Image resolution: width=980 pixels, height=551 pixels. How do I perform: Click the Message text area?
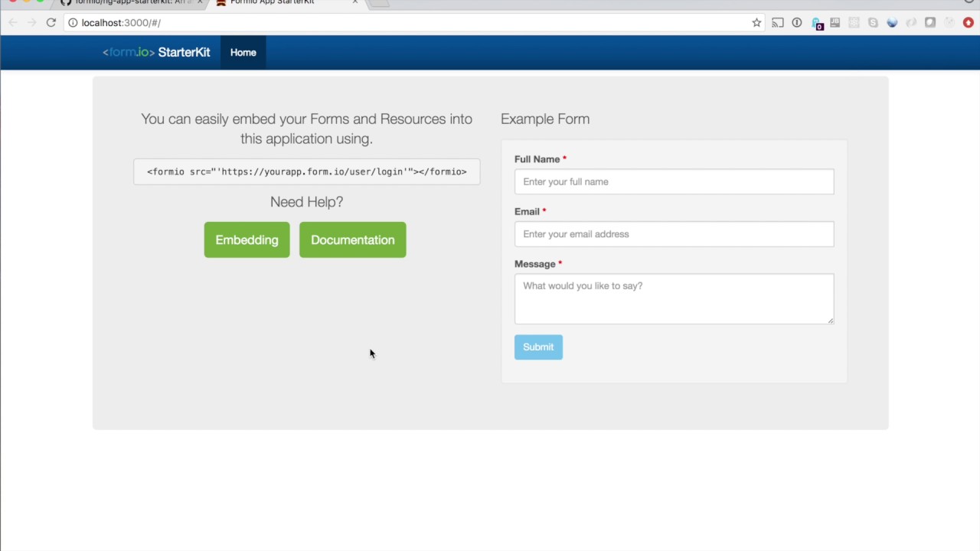coord(674,298)
